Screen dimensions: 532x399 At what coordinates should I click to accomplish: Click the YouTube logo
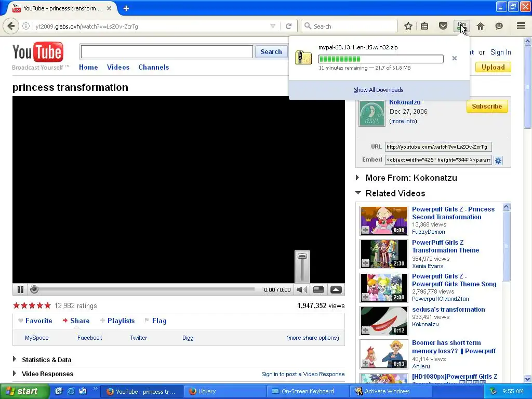(38, 52)
